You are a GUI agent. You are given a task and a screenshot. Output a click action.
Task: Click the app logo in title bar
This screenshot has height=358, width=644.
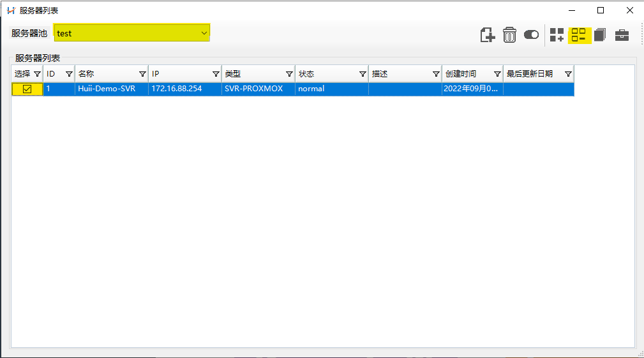pyautogui.click(x=11, y=10)
